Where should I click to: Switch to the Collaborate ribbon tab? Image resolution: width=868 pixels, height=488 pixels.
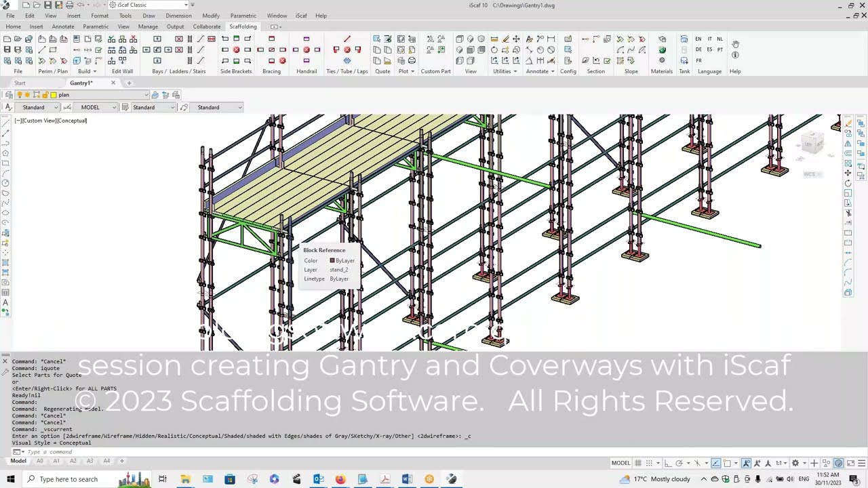(207, 26)
